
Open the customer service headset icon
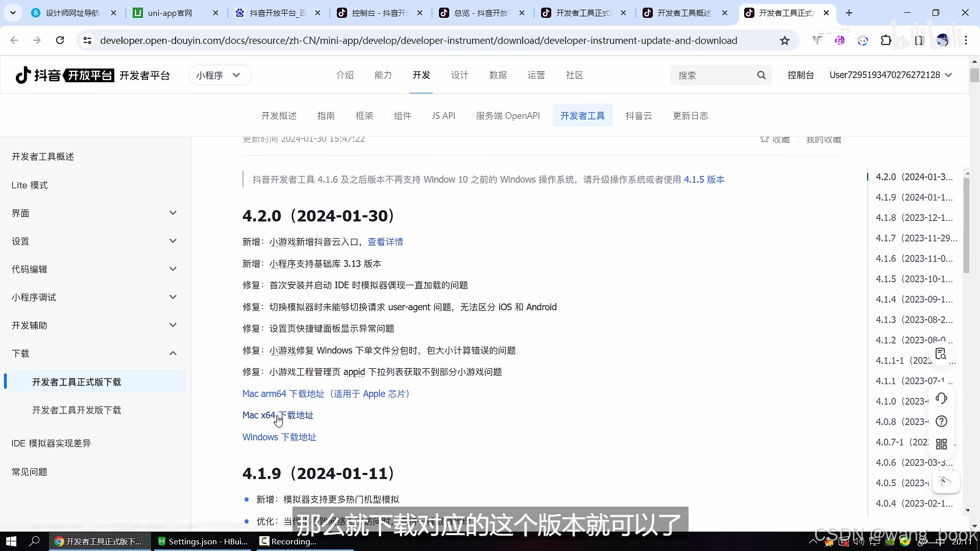coord(941,398)
